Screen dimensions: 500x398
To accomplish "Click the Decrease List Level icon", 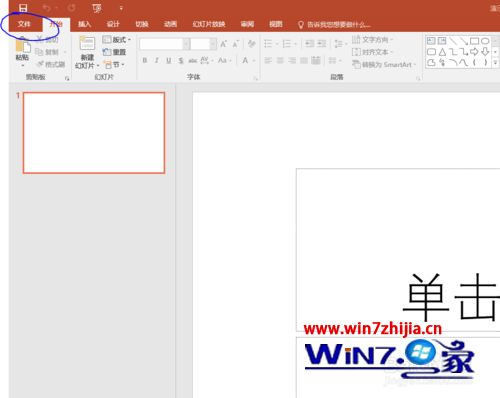I will coord(310,44).
